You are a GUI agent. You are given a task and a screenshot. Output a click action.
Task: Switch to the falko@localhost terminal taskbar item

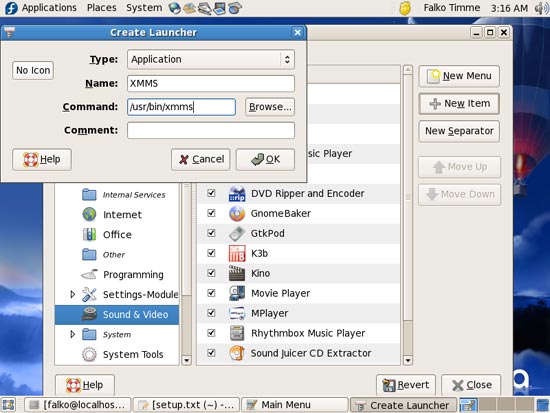click(77, 405)
